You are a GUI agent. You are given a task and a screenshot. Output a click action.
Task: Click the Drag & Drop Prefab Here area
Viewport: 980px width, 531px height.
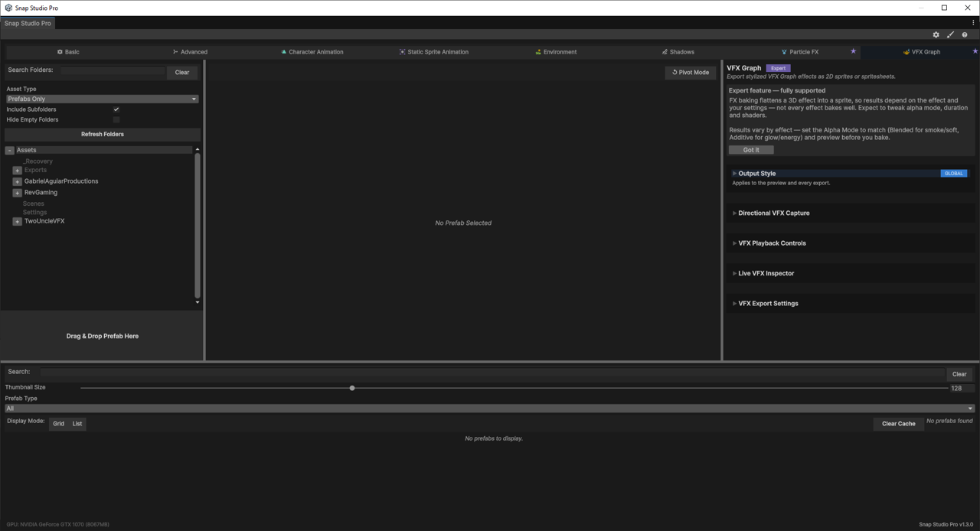click(x=103, y=336)
